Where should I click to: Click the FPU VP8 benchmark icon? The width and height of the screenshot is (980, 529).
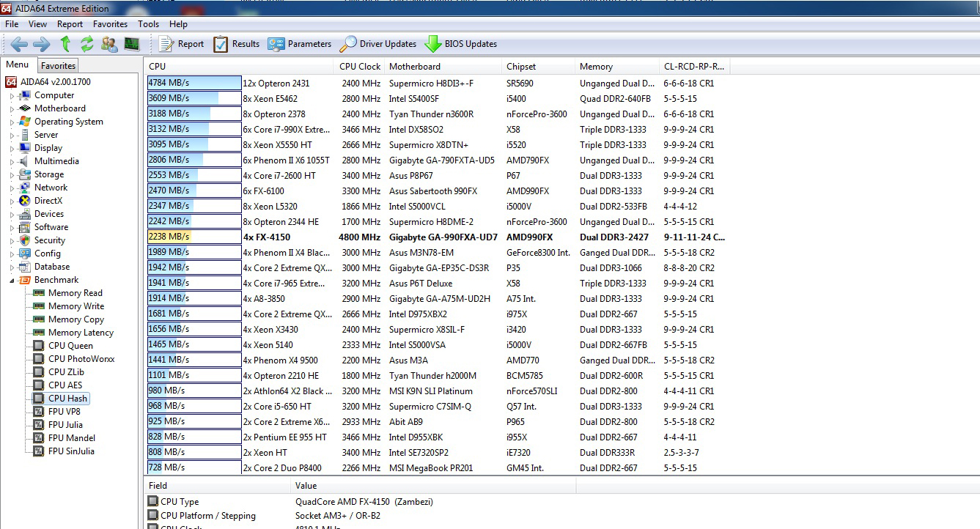click(39, 412)
